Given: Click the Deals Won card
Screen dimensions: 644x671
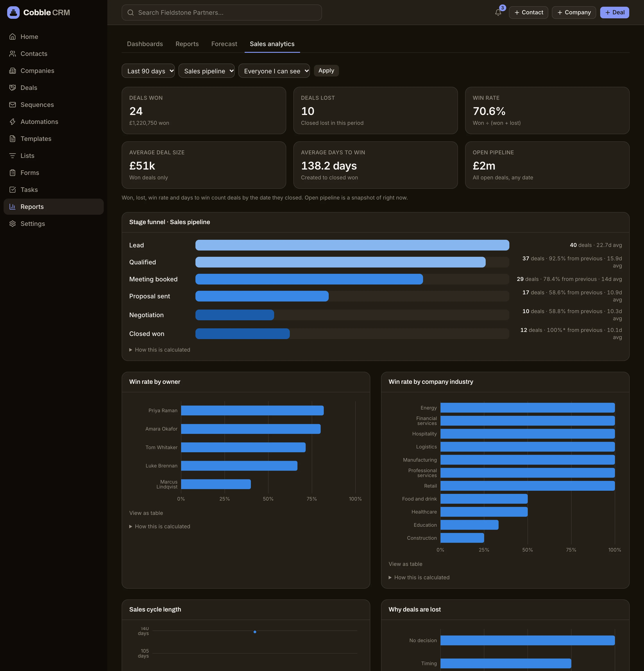Looking at the screenshot, I should 204,110.
